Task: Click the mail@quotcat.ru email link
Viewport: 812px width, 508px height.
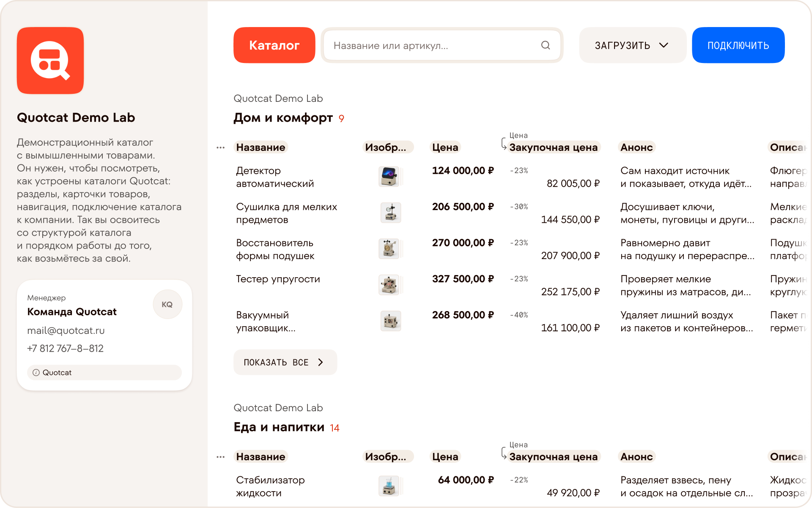Action: tap(66, 330)
